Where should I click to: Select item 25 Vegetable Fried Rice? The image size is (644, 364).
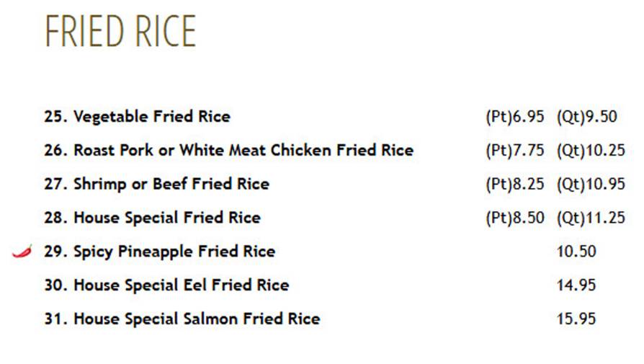137,116
